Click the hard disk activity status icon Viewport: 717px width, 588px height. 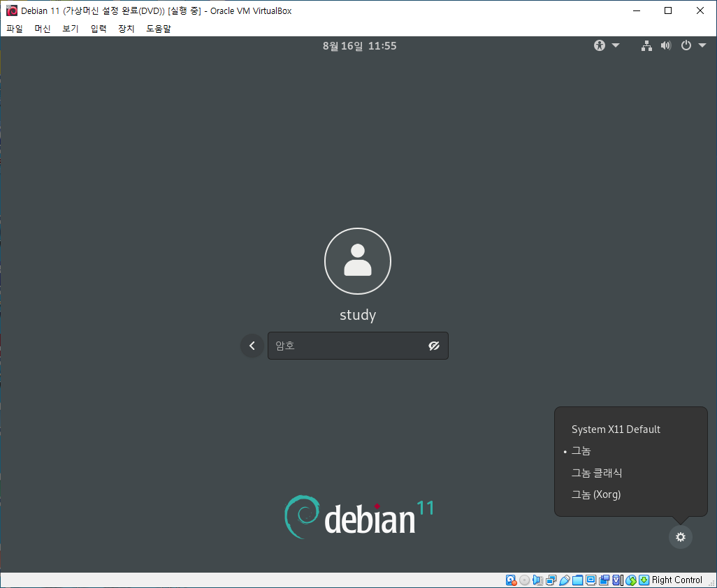tap(512, 580)
